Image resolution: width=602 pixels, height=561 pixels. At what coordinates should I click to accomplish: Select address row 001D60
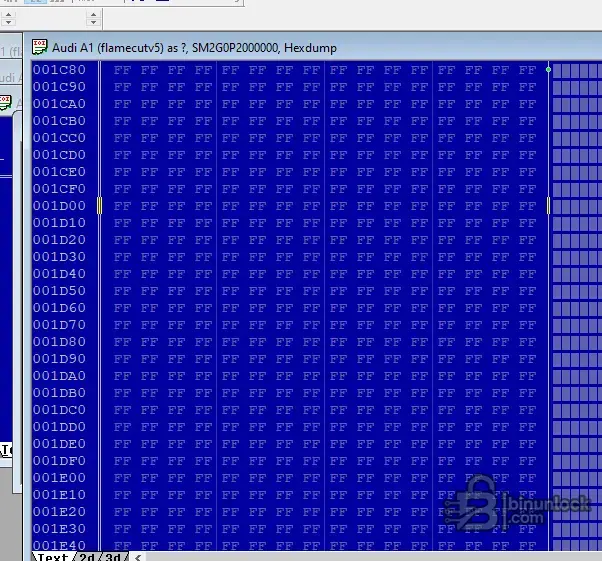(59, 308)
